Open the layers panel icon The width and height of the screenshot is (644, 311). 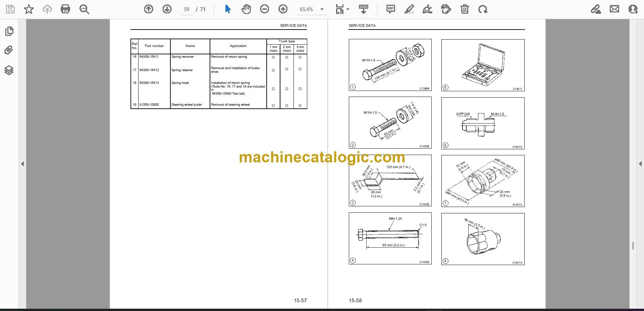click(x=9, y=70)
